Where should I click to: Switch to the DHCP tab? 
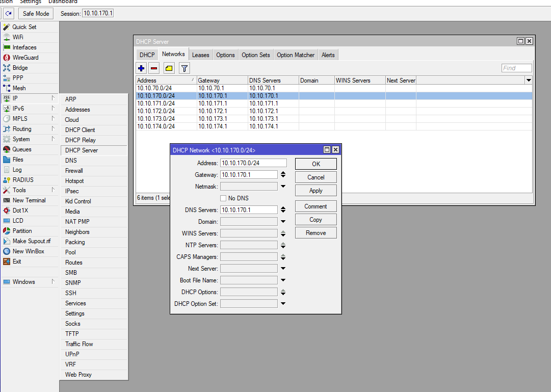(x=147, y=55)
